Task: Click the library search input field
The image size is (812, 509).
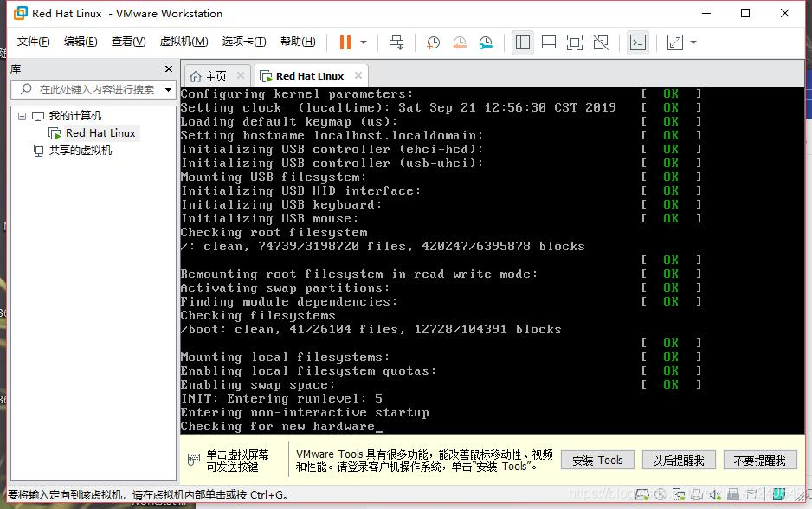Action: pos(93,89)
